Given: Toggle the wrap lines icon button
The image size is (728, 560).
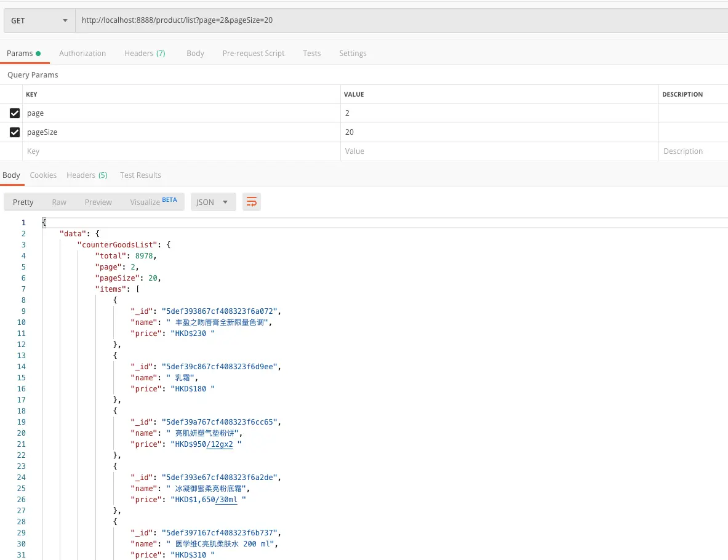Looking at the screenshot, I should [x=251, y=202].
